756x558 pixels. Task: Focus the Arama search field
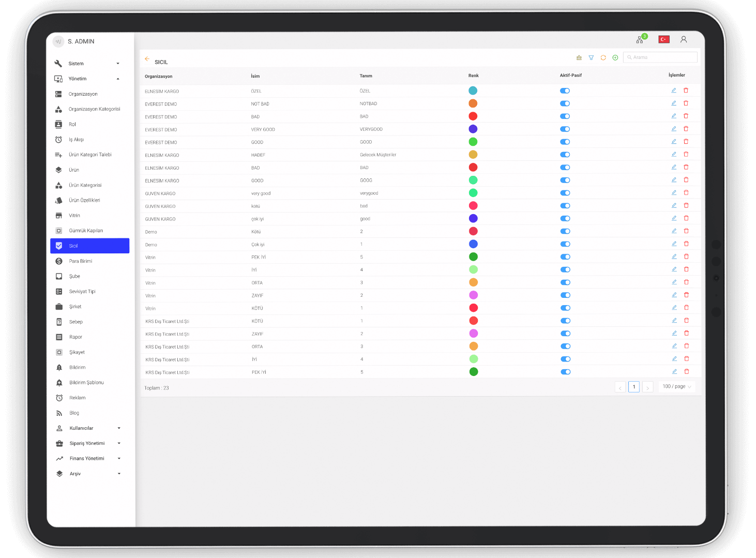click(x=660, y=57)
